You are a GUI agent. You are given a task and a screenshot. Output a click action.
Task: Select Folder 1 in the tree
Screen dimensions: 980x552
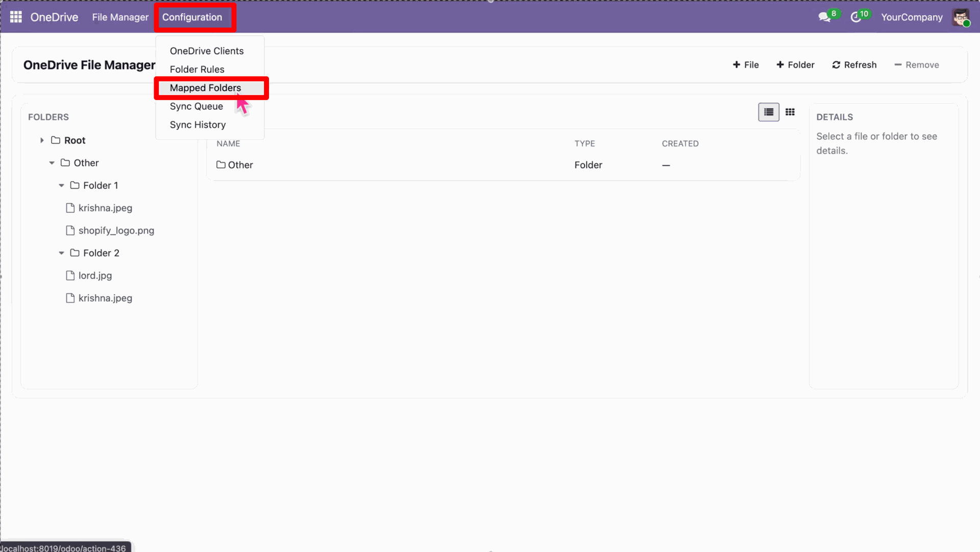pyautogui.click(x=101, y=185)
